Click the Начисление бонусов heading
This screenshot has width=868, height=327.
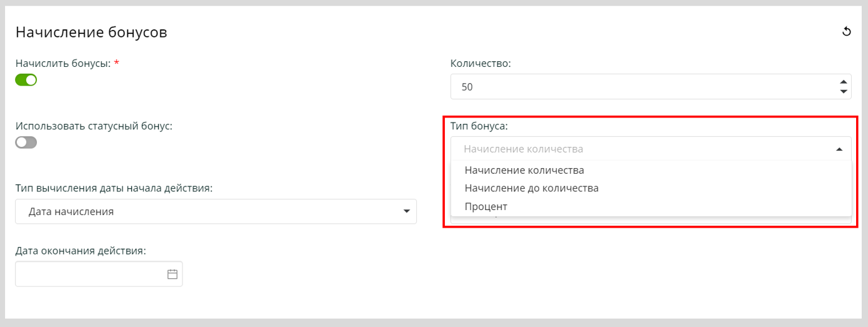click(x=91, y=33)
